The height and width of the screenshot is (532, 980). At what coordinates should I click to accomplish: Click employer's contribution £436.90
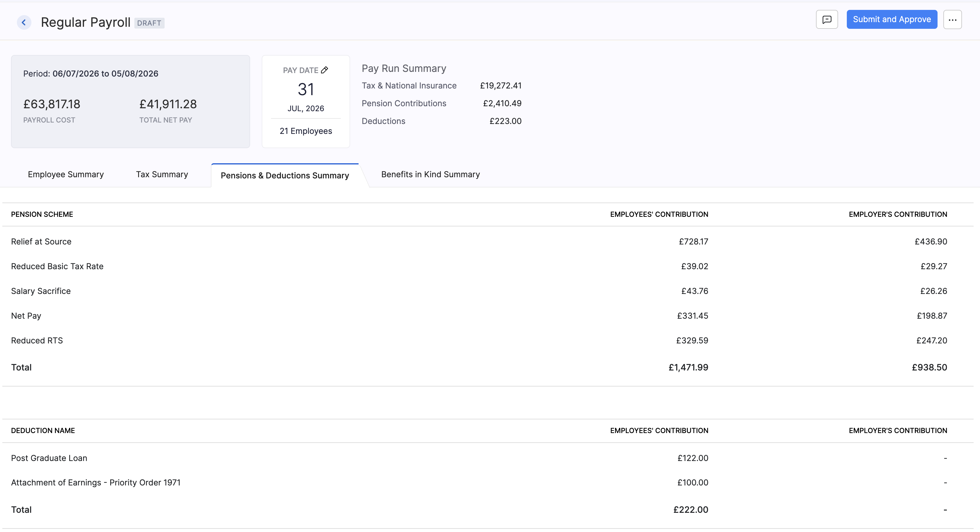pos(931,242)
